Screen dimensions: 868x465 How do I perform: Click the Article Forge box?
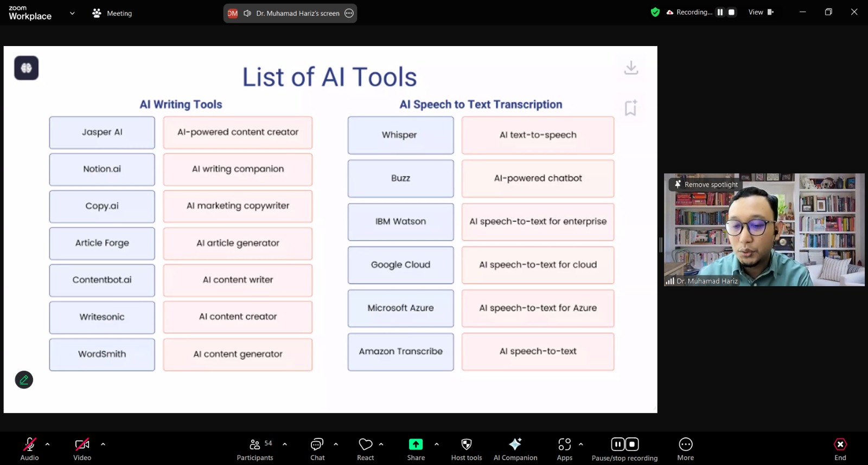(102, 243)
